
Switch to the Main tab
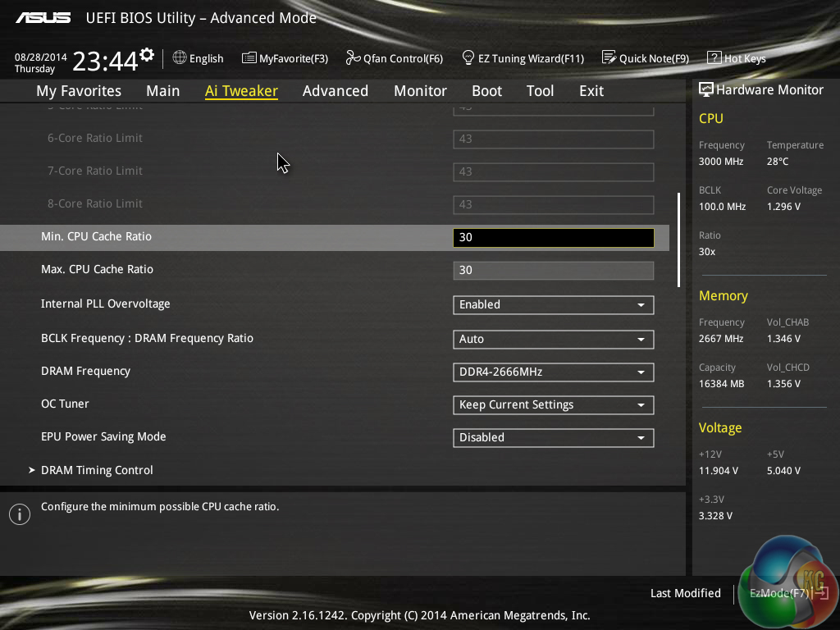(163, 91)
